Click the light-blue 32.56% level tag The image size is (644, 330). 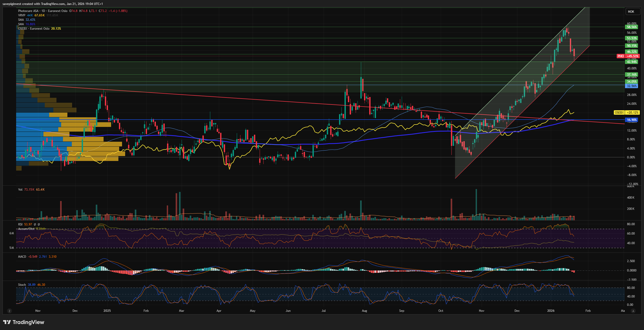pyautogui.click(x=632, y=86)
